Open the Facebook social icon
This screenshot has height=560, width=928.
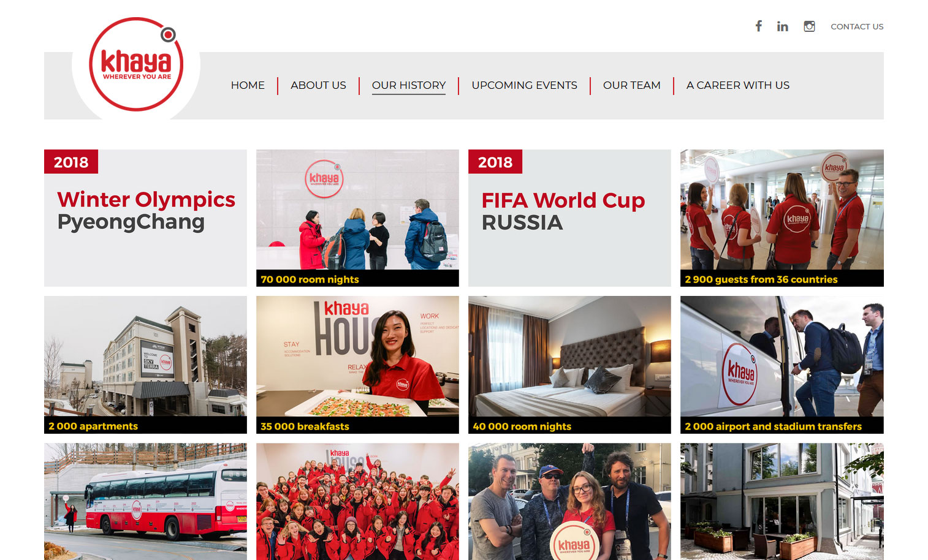(x=758, y=26)
